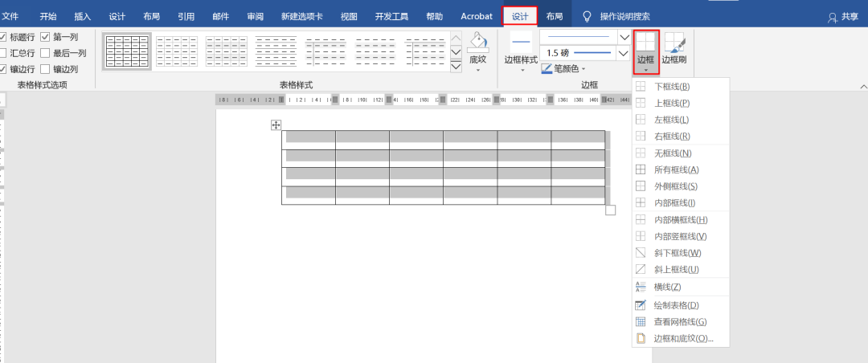Open the 底纹 shading dropdown arrow
The width and height of the screenshot is (868, 363).
point(477,69)
